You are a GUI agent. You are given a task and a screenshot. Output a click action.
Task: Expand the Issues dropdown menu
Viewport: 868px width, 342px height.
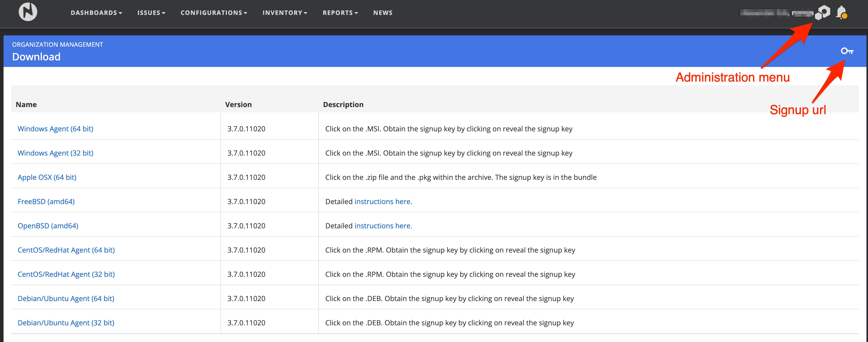click(x=151, y=13)
